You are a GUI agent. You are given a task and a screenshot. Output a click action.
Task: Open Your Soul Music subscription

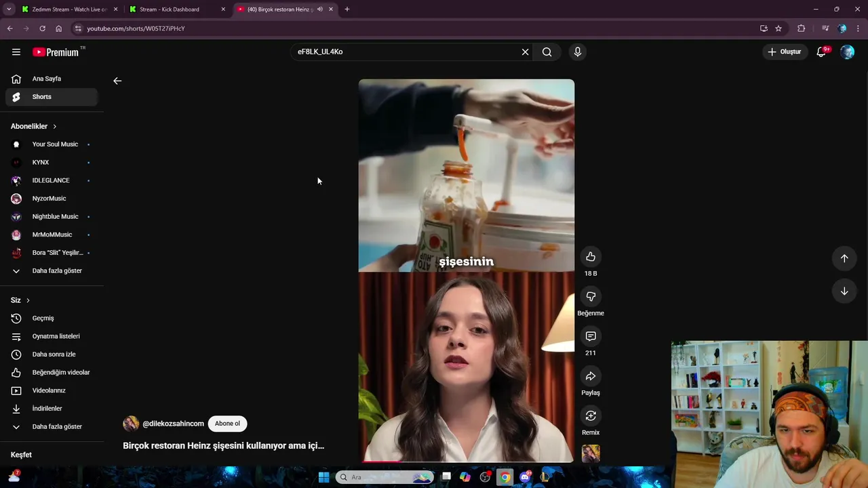52,144
